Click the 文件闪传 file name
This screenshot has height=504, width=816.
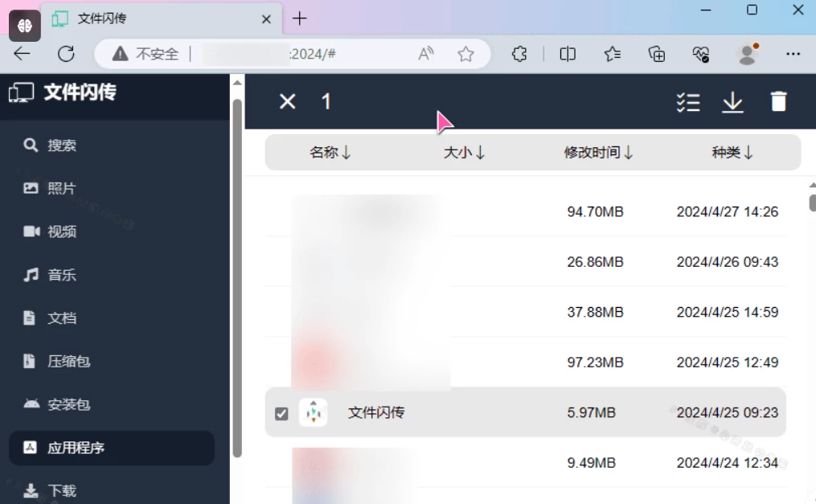[x=376, y=412]
